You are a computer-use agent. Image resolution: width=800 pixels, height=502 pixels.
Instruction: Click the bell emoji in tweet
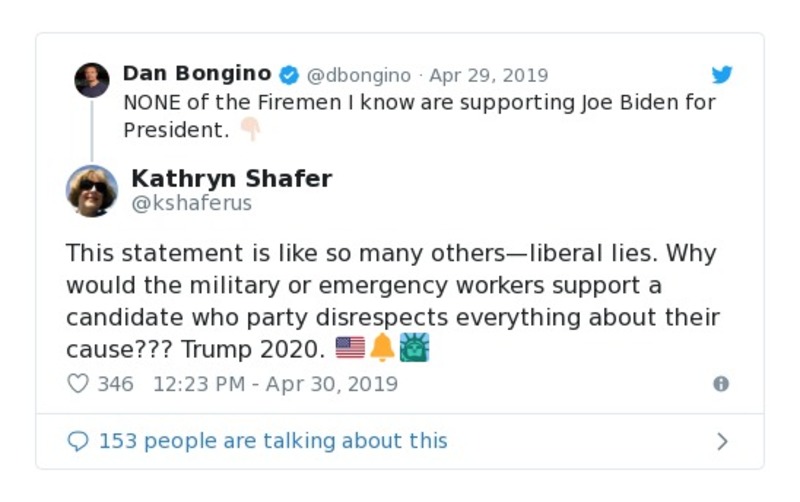point(382,348)
